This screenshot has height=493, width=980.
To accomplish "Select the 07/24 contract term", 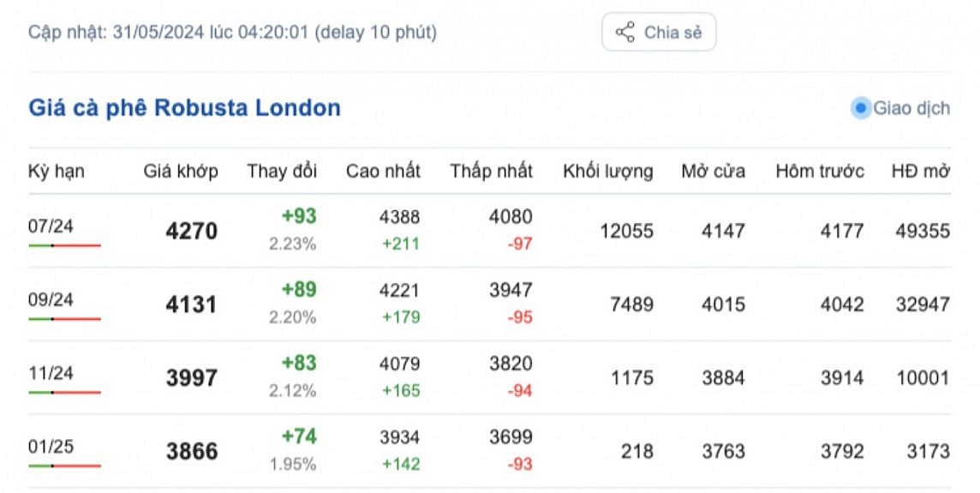I will point(51,225).
